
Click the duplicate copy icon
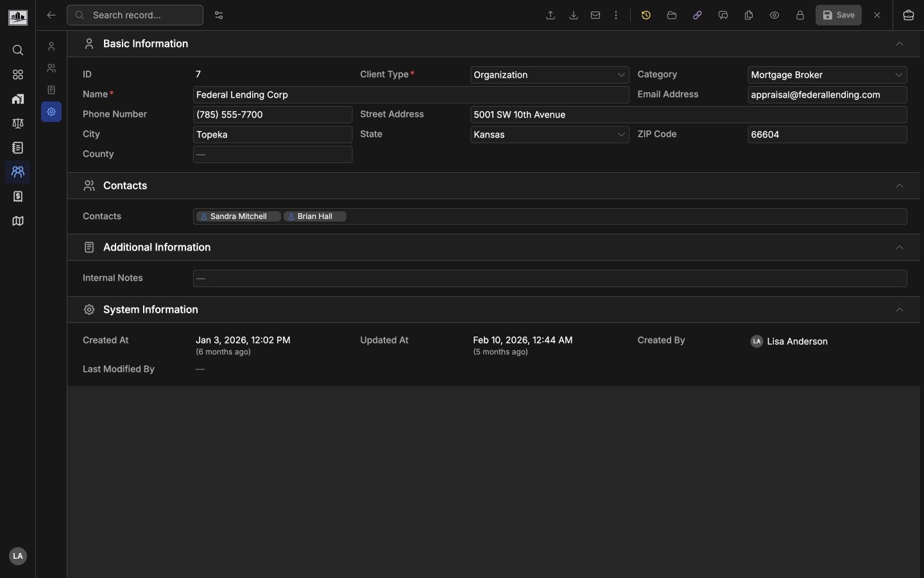(x=749, y=15)
